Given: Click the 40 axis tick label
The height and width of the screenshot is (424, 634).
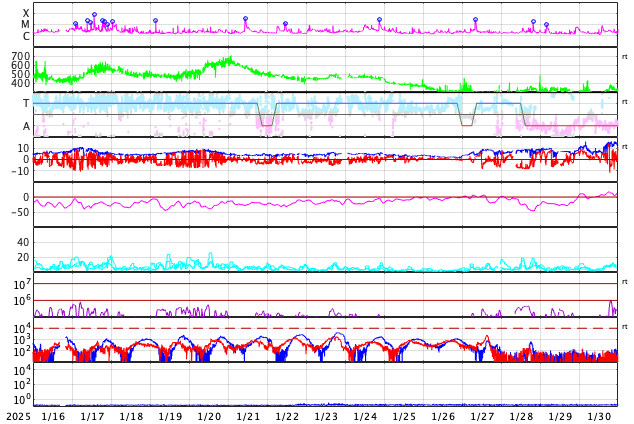Looking at the screenshot, I should pos(22,242).
